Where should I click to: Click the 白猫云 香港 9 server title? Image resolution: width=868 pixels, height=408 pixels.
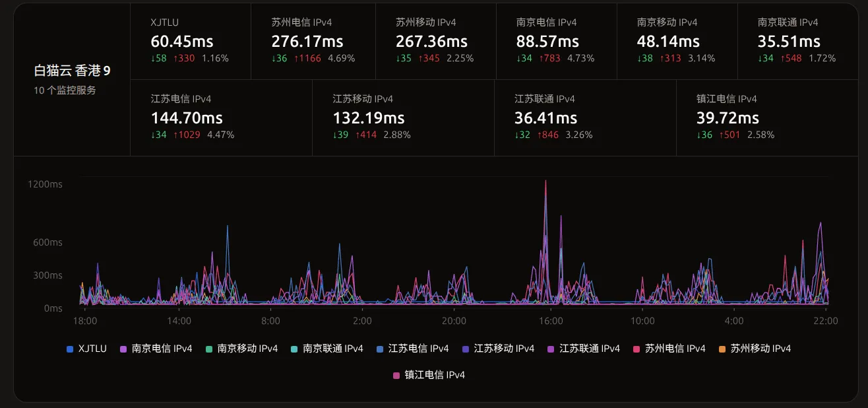(x=73, y=71)
